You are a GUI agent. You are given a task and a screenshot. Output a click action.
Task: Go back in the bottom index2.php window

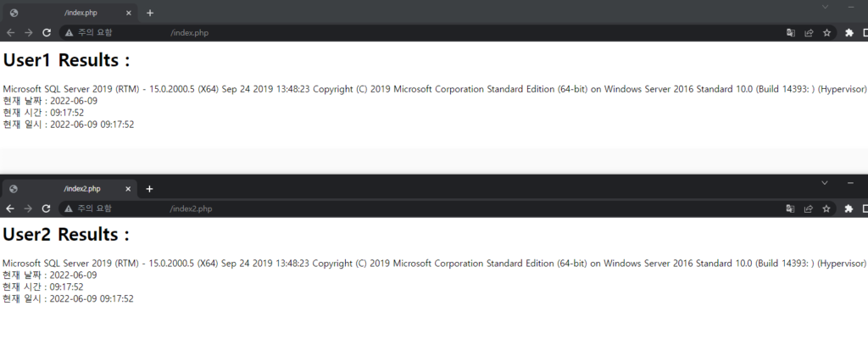(10, 208)
